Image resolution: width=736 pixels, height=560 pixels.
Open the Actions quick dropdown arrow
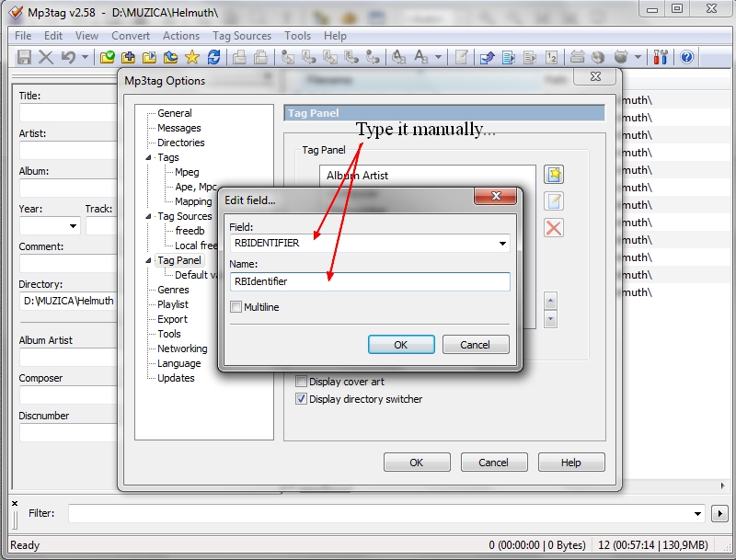coord(439,57)
